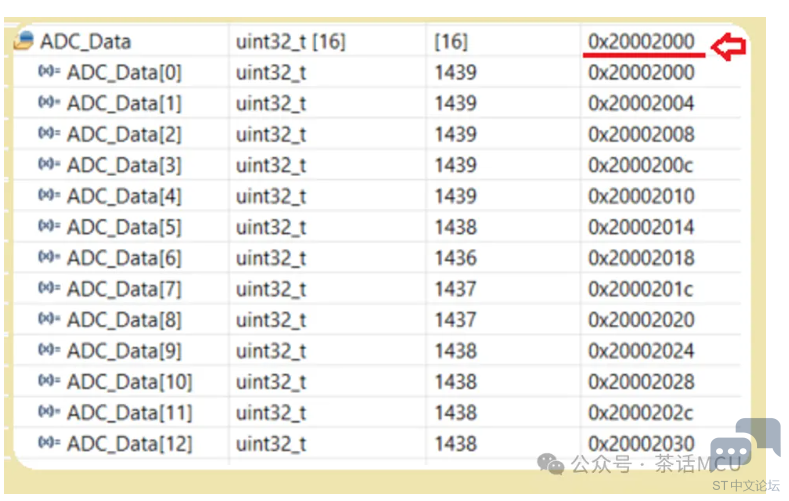Select the ADC_Data[1] name cell
The height and width of the screenshot is (501, 789).
tap(124, 104)
